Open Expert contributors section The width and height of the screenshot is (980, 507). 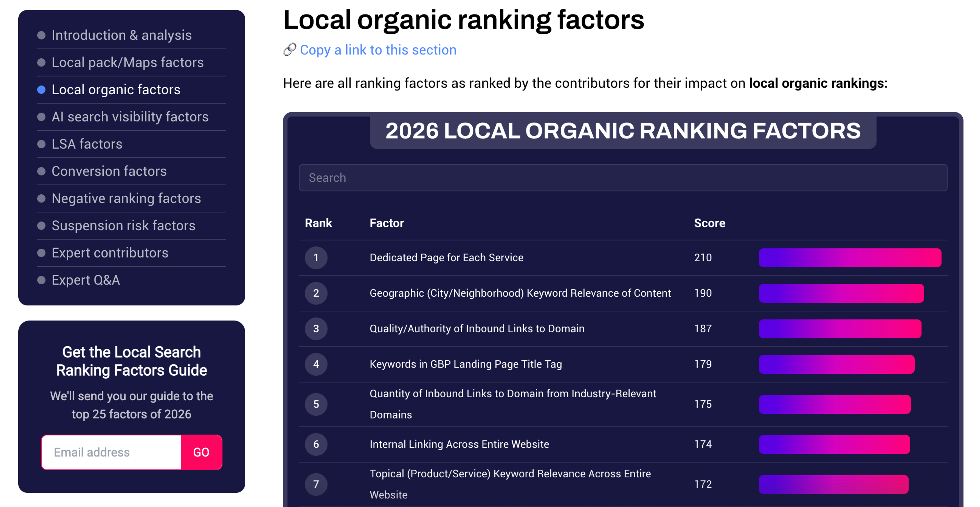click(109, 253)
